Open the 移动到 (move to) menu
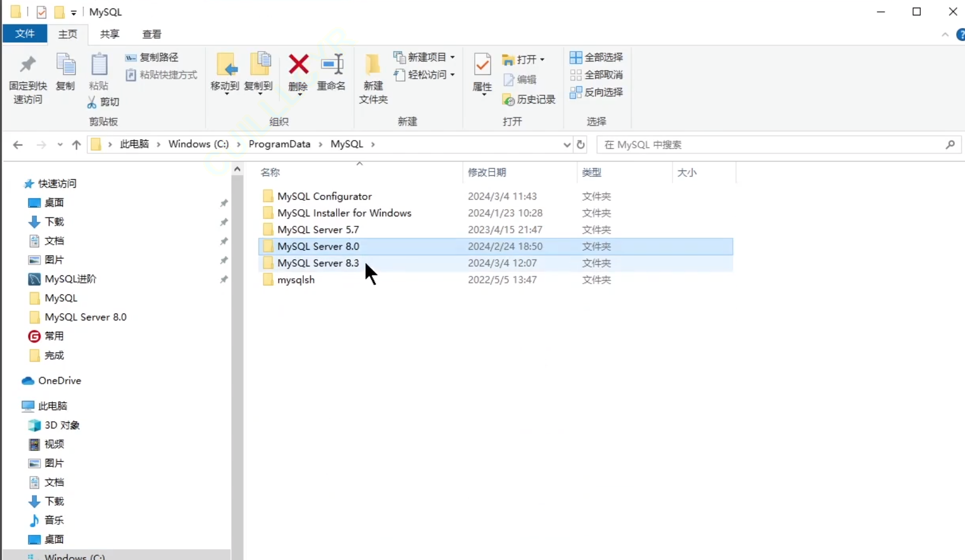 pos(225,74)
